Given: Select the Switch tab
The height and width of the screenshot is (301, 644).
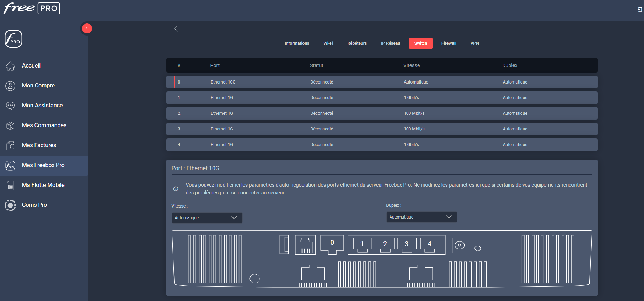Looking at the screenshot, I should tap(420, 43).
